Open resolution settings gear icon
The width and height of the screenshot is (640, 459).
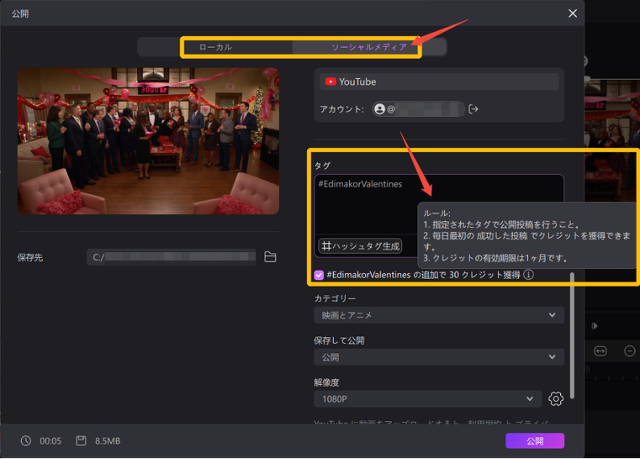(556, 399)
